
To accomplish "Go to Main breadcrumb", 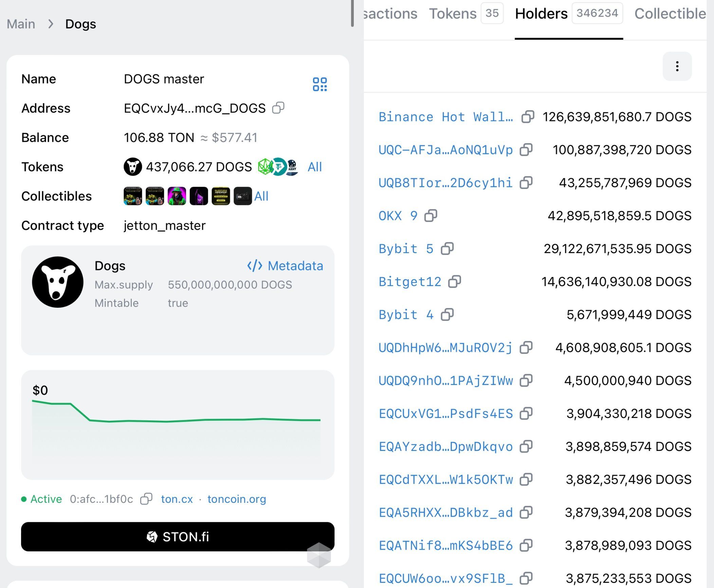I will [21, 24].
